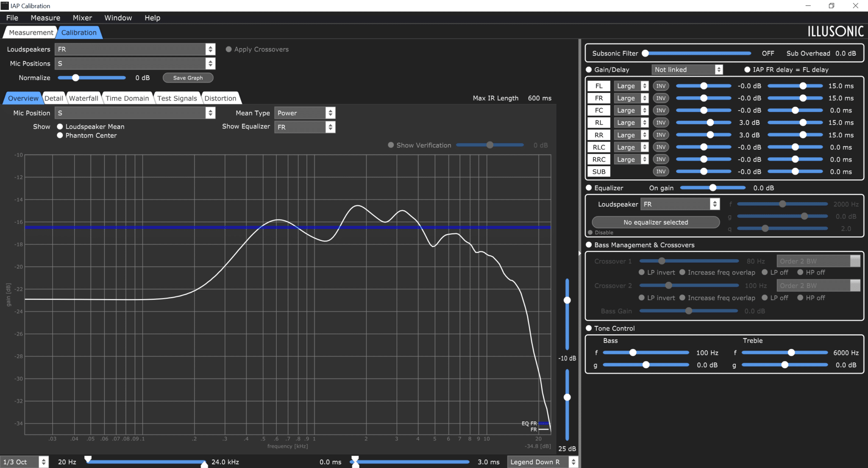
Task: Click the SUB speaker channel button
Action: coord(599,172)
